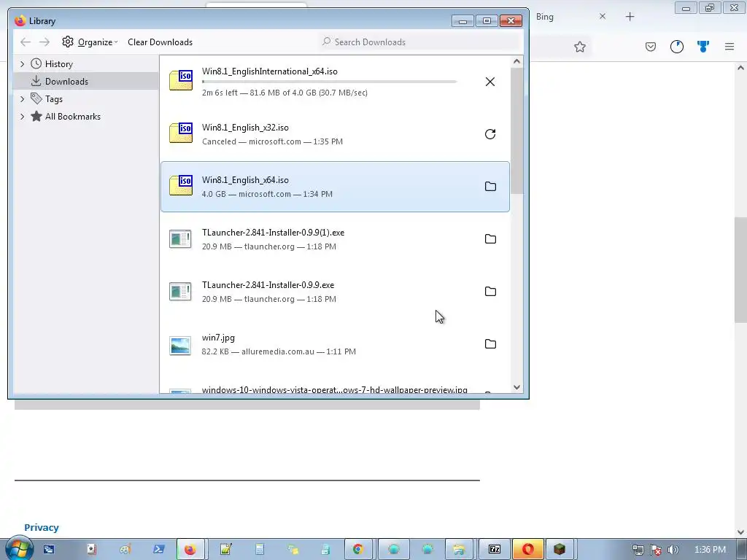Click the browser page scroll-up arrow
The width and height of the screenshot is (747, 560).
click(x=741, y=68)
